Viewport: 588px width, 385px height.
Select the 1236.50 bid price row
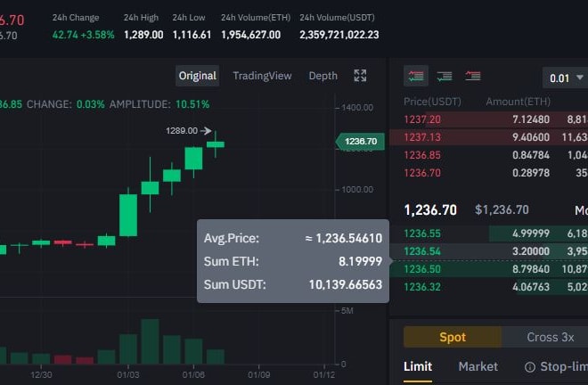(x=489, y=269)
